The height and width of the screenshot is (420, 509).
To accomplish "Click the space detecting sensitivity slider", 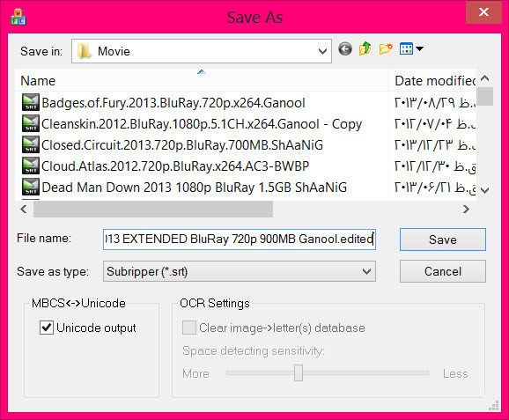I will pyautogui.click(x=299, y=373).
